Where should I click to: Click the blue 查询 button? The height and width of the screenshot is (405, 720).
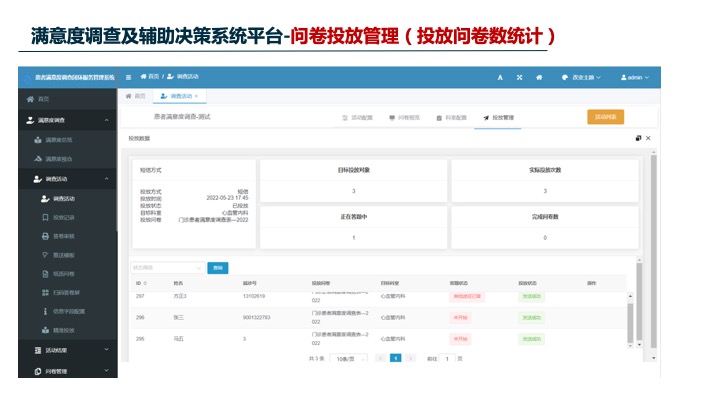point(218,268)
